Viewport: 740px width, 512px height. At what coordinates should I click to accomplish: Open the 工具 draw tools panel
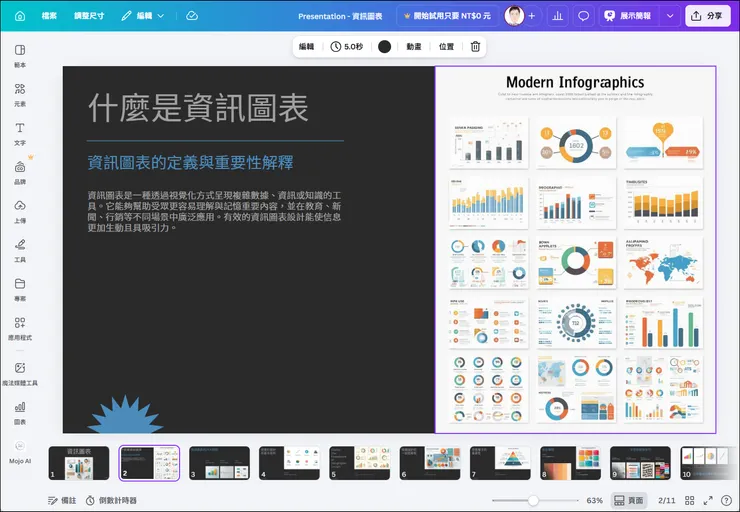[x=20, y=250]
